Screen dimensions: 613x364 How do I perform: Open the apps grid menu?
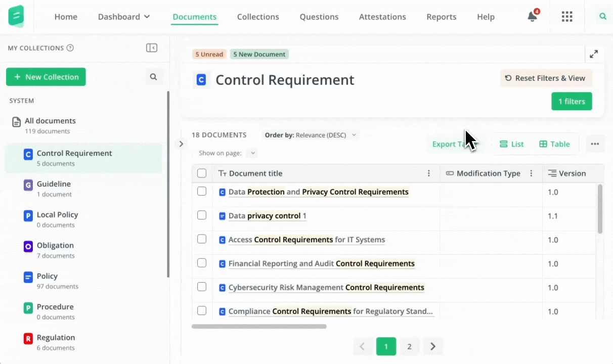coord(567,17)
